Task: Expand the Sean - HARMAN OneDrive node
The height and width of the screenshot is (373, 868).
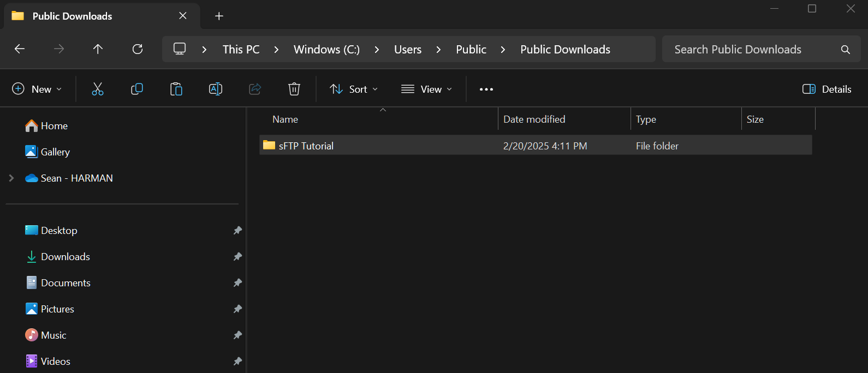Action: point(11,178)
